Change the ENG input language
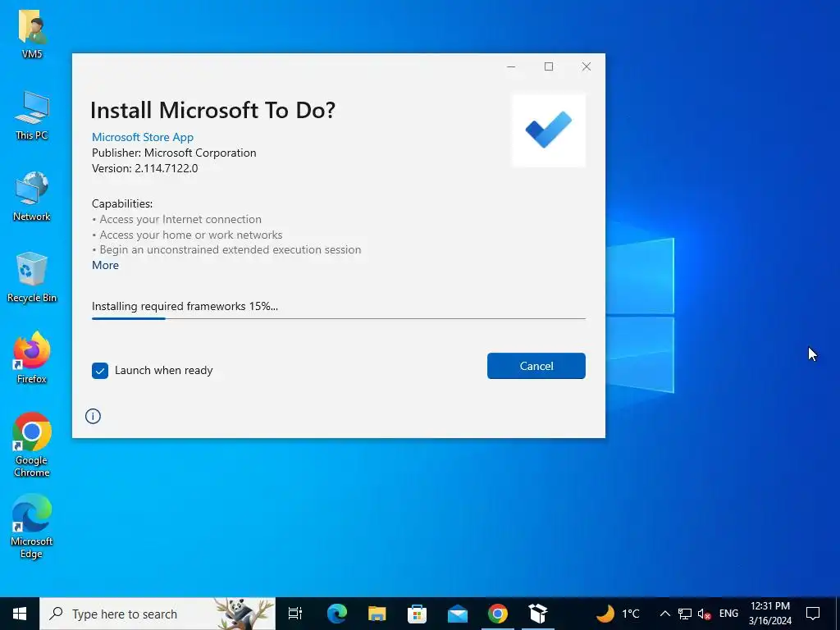This screenshot has width=840, height=630. click(728, 614)
